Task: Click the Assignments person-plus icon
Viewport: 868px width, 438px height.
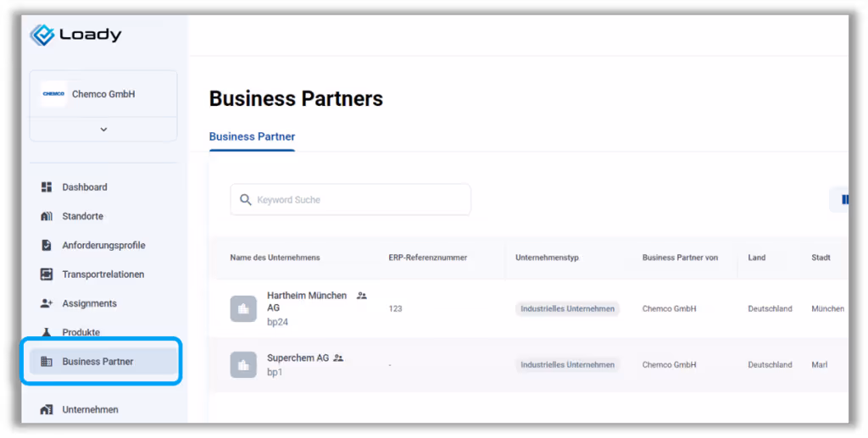Action: point(47,303)
